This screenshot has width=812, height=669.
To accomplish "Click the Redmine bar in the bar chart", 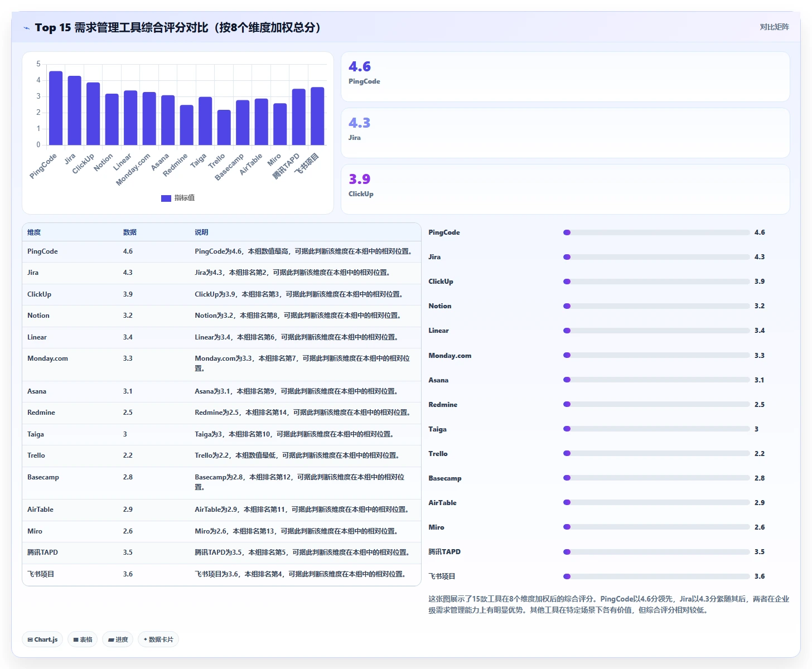I will click(186, 125).
